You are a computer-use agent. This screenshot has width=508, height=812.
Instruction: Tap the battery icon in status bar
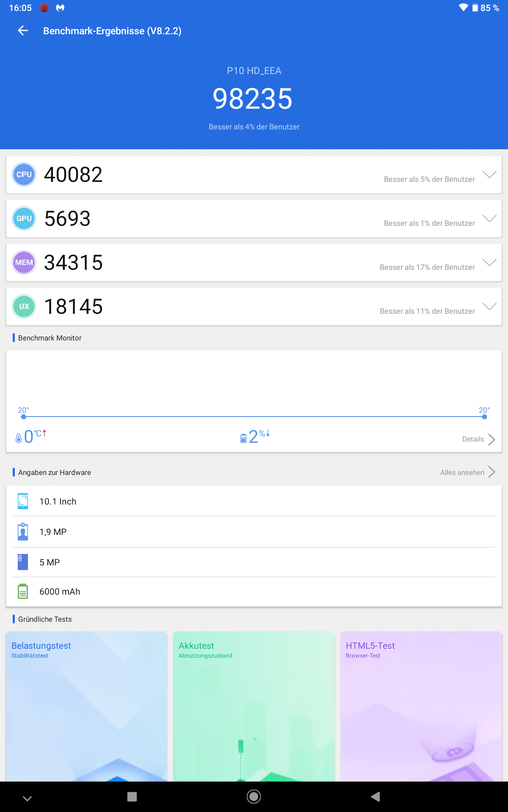[475, 8]
